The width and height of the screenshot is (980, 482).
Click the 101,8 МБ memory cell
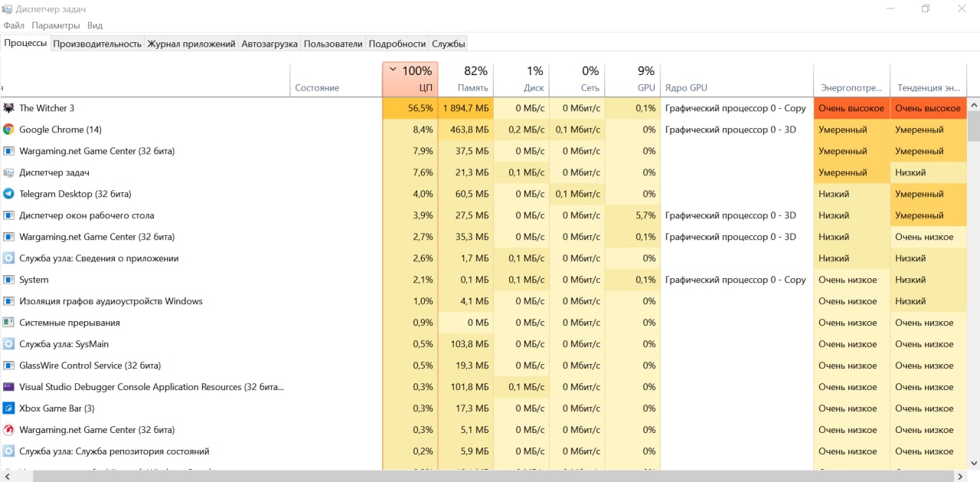[x=465, y=387]
